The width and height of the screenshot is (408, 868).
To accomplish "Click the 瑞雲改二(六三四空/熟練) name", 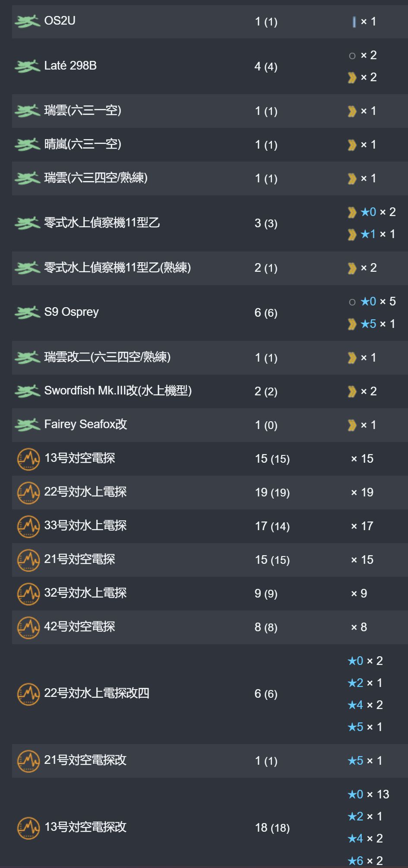I will [108, 357].
